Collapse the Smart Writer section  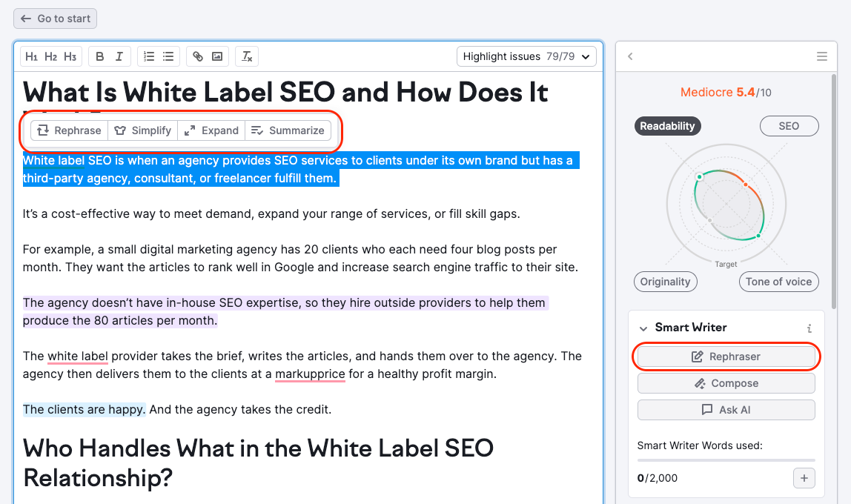(x=643, y=328)
